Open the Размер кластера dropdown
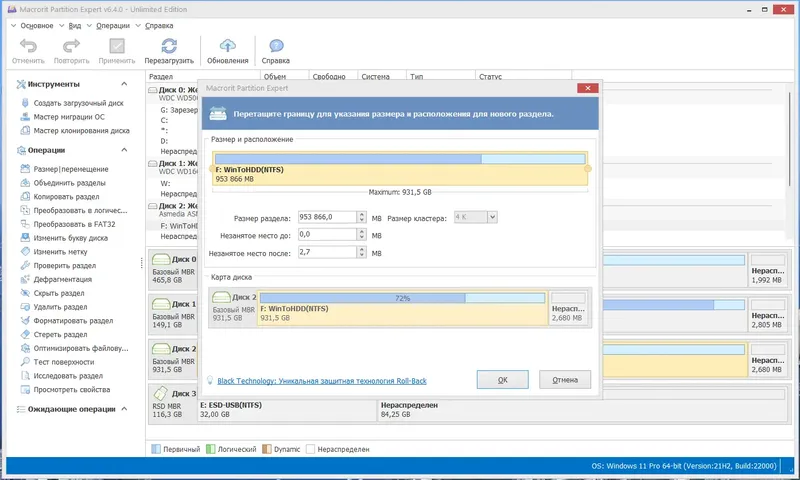 [x=492, y=217]
